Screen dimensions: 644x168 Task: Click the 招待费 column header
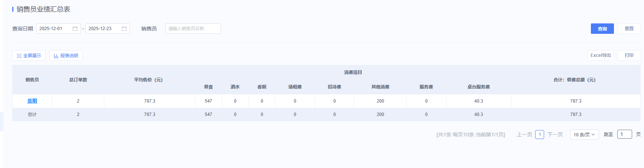click(x=334, y=87)
